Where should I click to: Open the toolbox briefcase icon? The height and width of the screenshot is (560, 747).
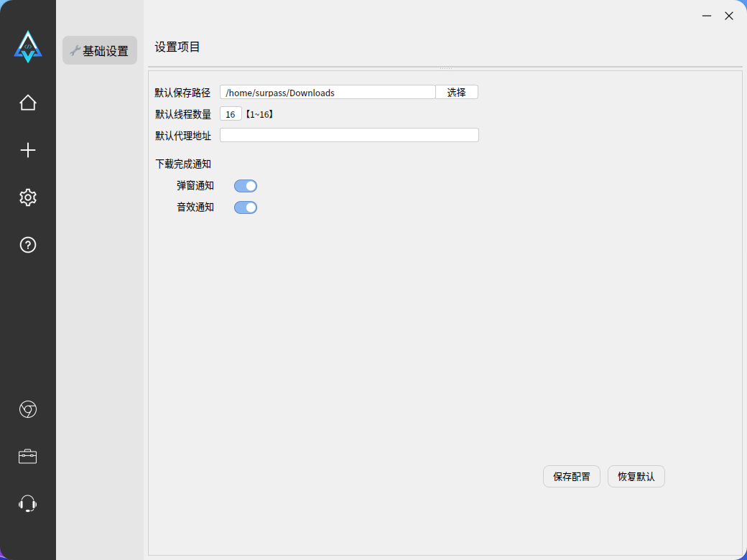(x=27, y=456)
